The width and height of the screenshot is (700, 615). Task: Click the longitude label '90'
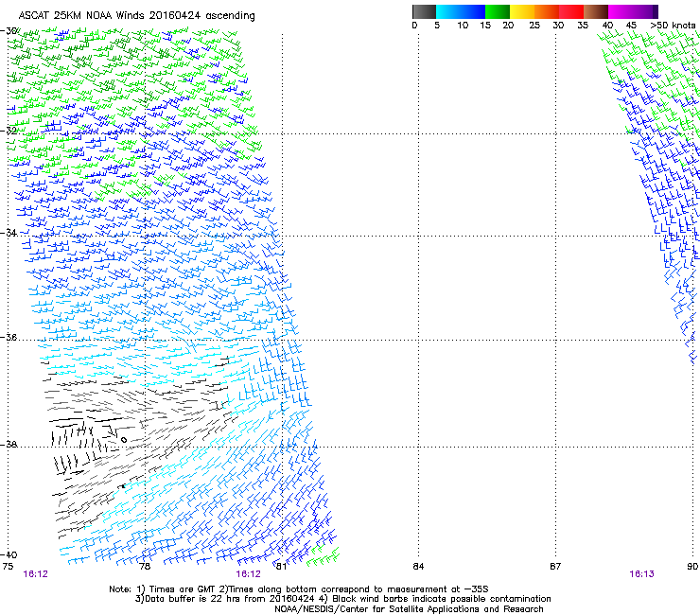click(692, 567)
